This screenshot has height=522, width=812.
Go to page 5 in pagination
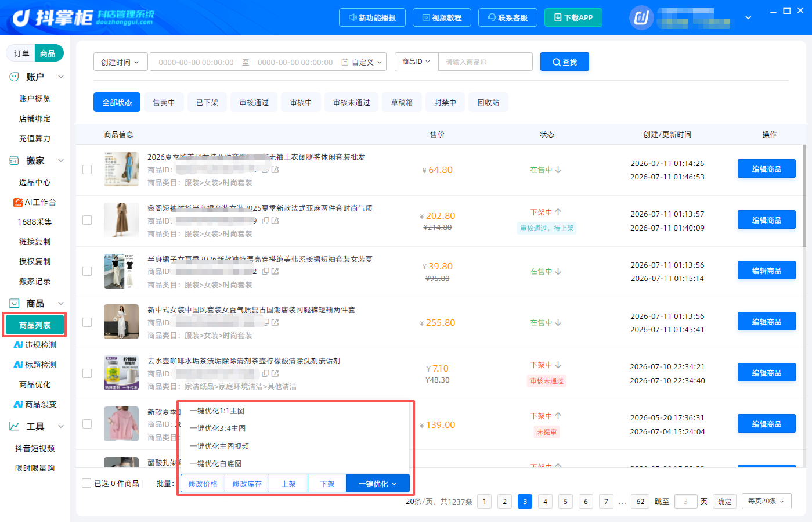[565, 501]
